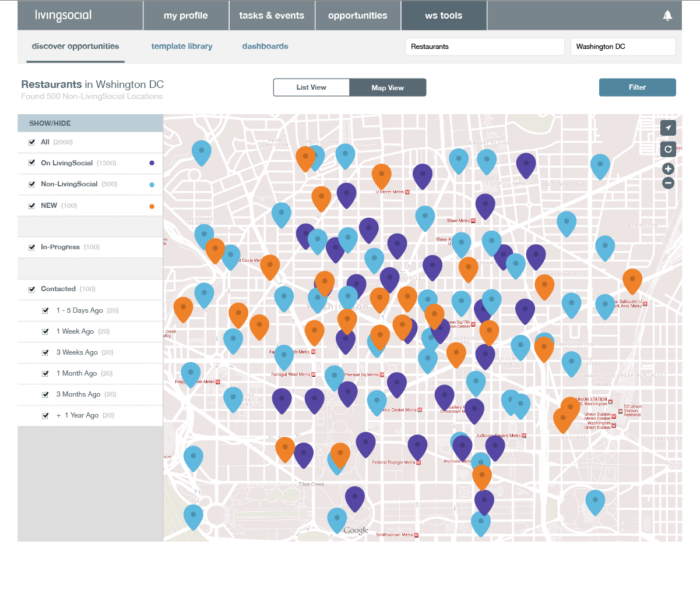The image size is (700, 601).
Task: Open the tasks & events tab
Action: tap(272, 16)
